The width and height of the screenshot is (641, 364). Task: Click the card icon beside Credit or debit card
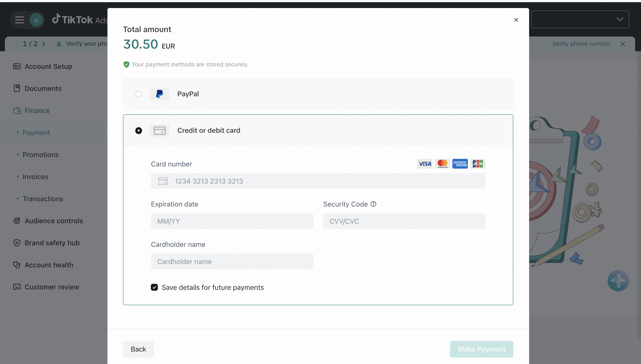point(160,131)
